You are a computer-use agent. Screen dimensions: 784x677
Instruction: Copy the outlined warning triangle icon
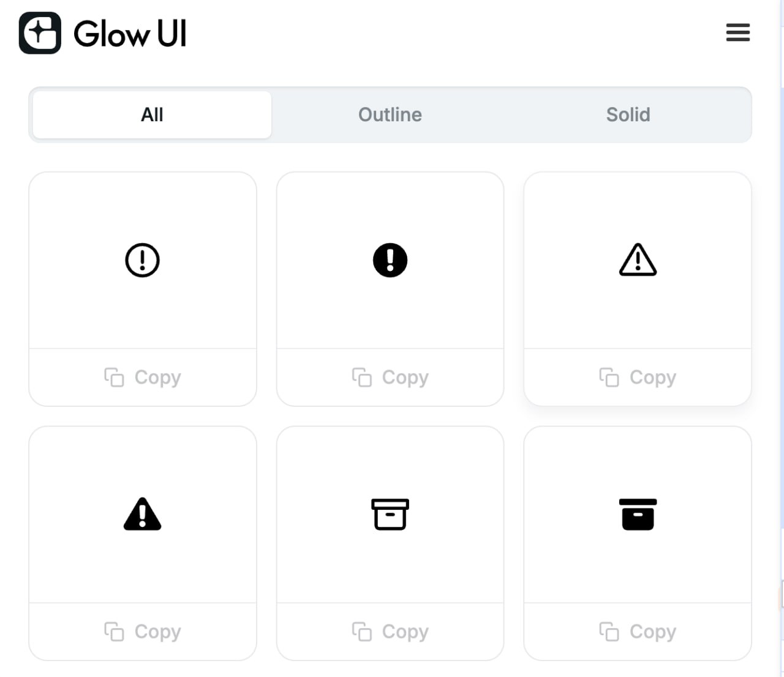pyautogui.click(x=638, y=377)
